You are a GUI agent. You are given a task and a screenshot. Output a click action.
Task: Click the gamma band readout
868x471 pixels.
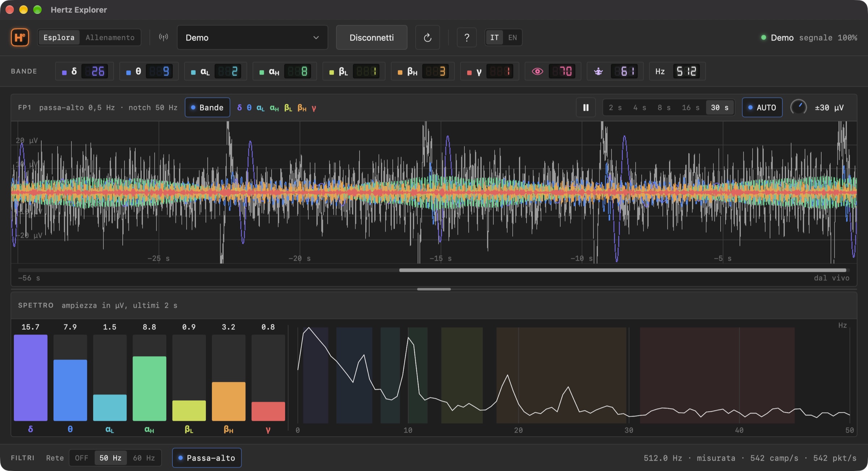pos(490,71)
